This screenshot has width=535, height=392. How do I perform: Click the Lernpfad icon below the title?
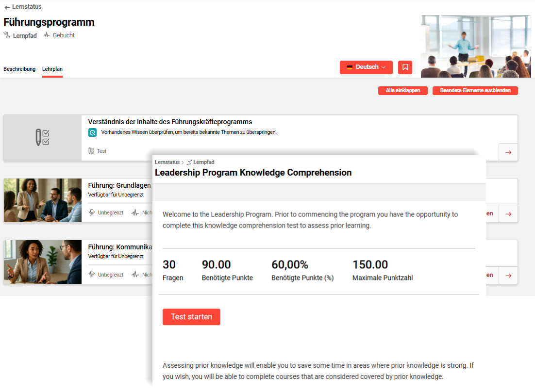tap(7, 35)
